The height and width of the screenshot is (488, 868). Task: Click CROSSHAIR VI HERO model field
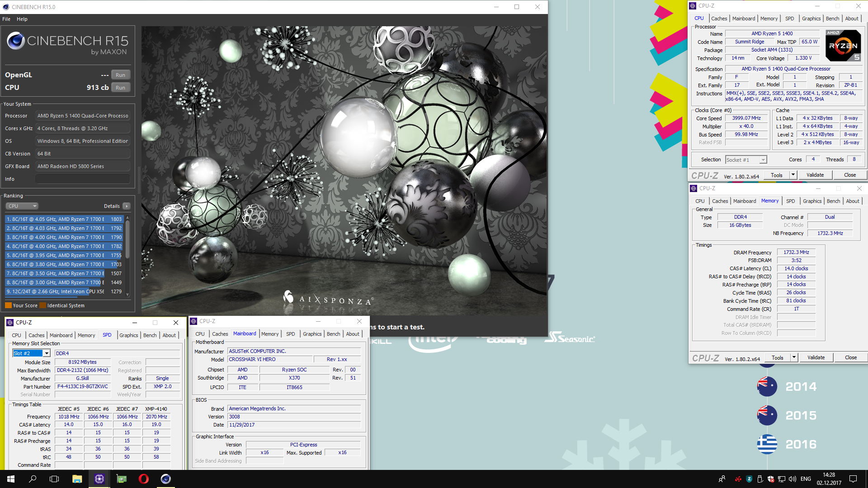coord(270,360)
